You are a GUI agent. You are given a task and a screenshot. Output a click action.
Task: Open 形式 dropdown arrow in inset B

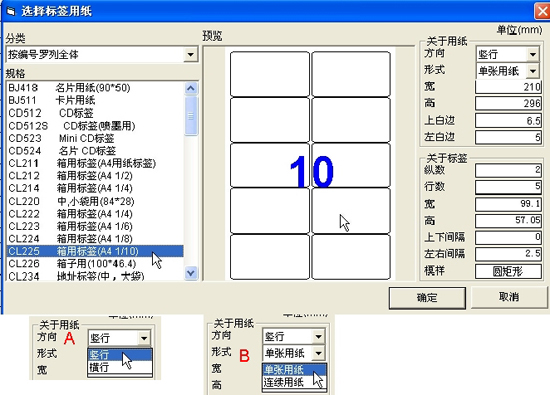[318, 353]
